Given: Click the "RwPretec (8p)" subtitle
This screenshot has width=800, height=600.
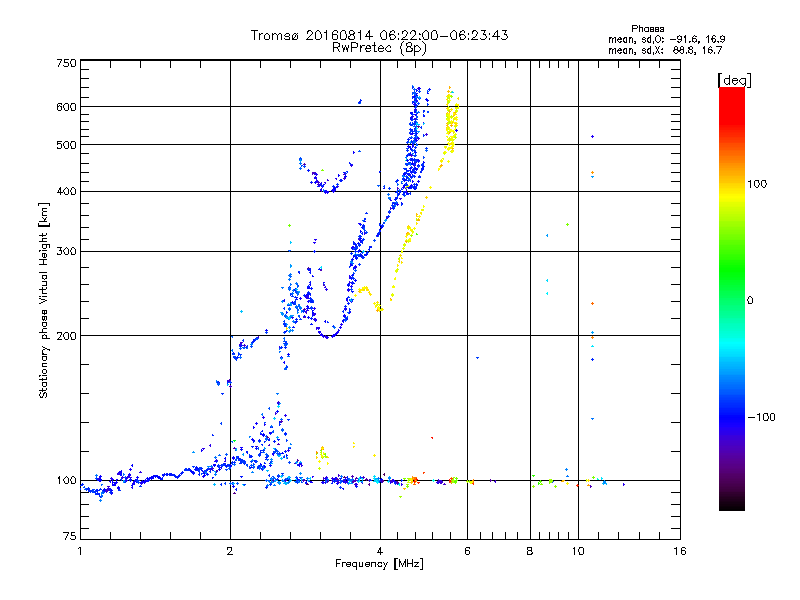Looking at the screenshot, I should (379, 48).
